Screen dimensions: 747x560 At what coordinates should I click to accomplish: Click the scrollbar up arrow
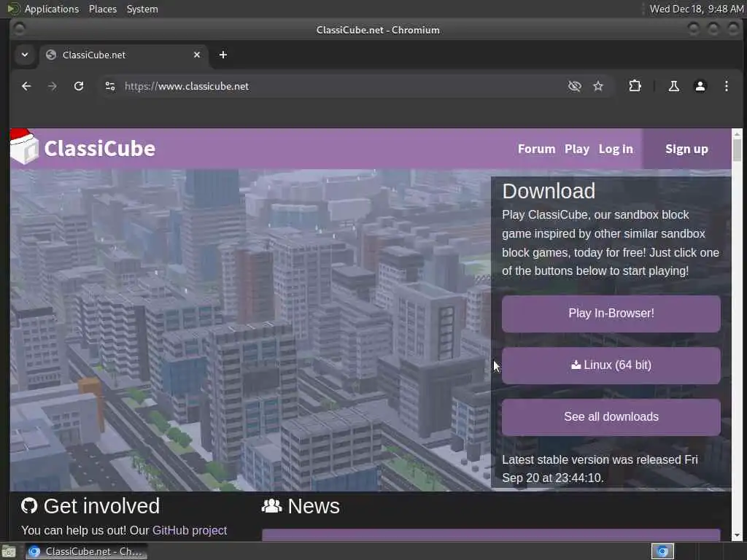tap(737, 133)
